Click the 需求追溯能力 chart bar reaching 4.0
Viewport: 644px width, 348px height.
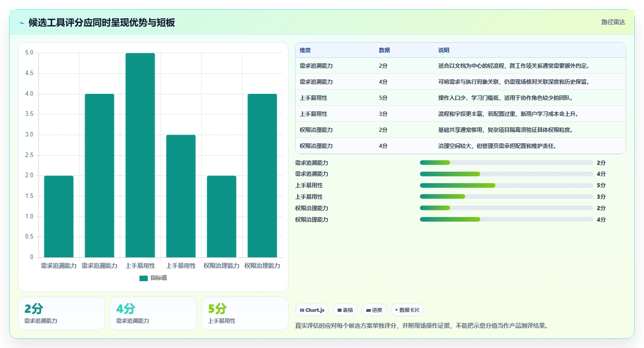pos(100,176)
